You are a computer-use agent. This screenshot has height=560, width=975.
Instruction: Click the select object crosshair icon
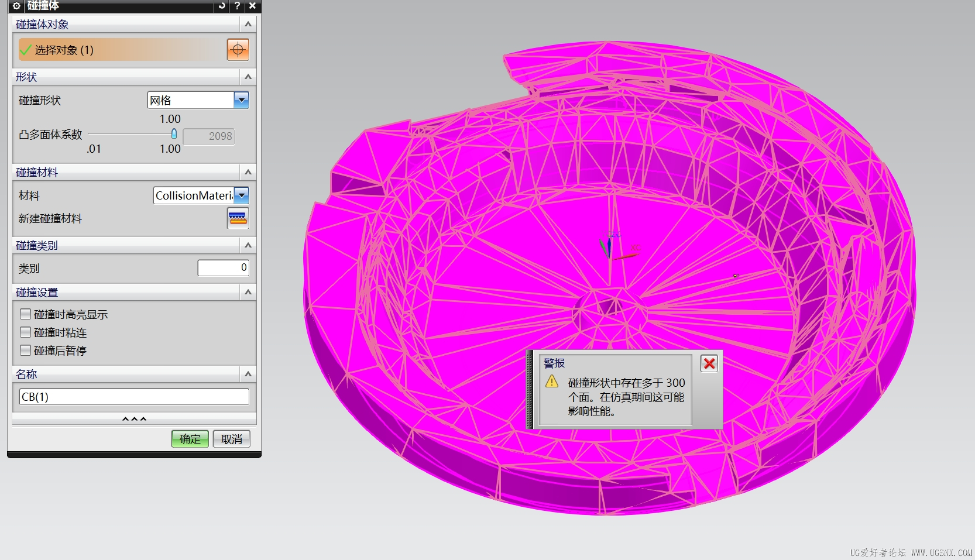pyautogui.click(x=238, y=50)
